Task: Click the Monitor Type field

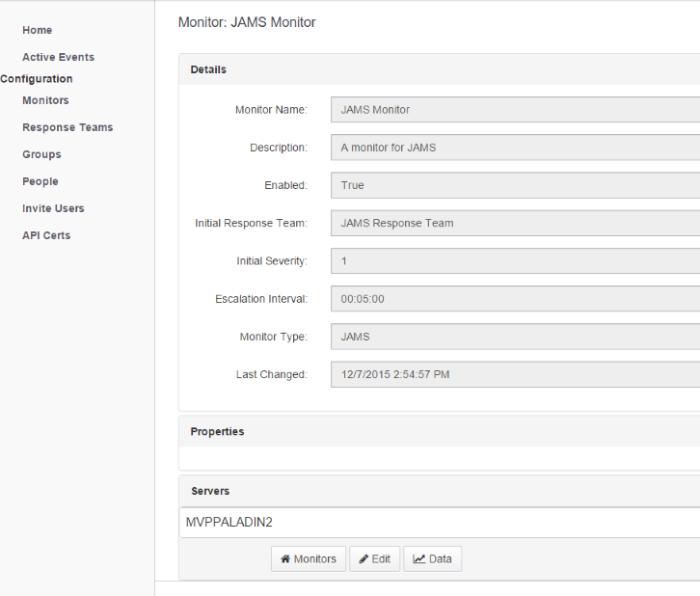Action: point(515,337)
